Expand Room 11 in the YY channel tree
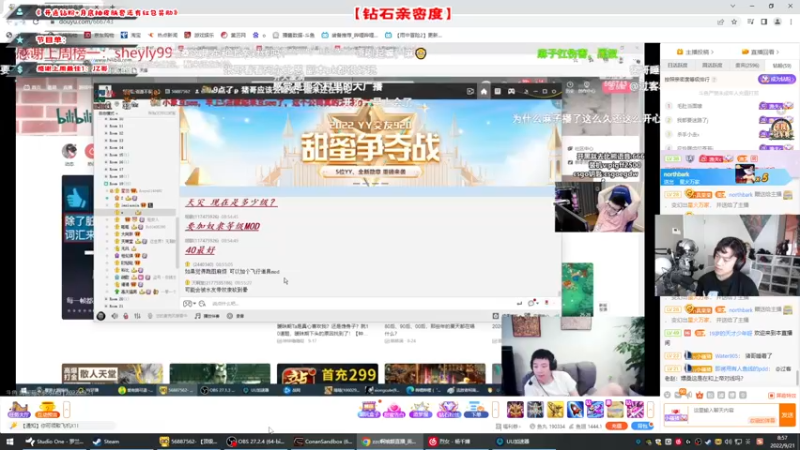Screen dimensions: 800x450 coord(116,126)
